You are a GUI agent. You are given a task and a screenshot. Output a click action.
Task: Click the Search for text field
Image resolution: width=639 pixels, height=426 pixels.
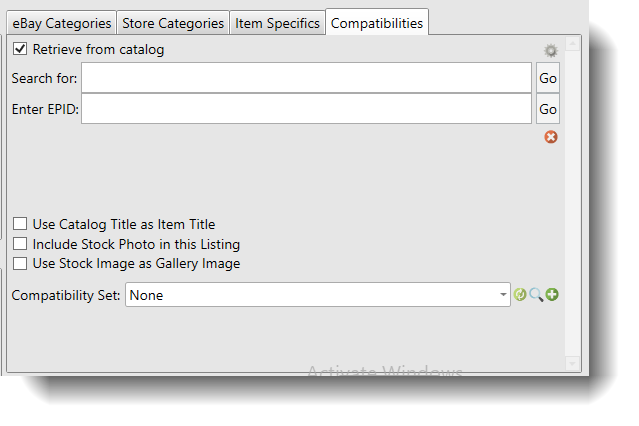[306, 78]
